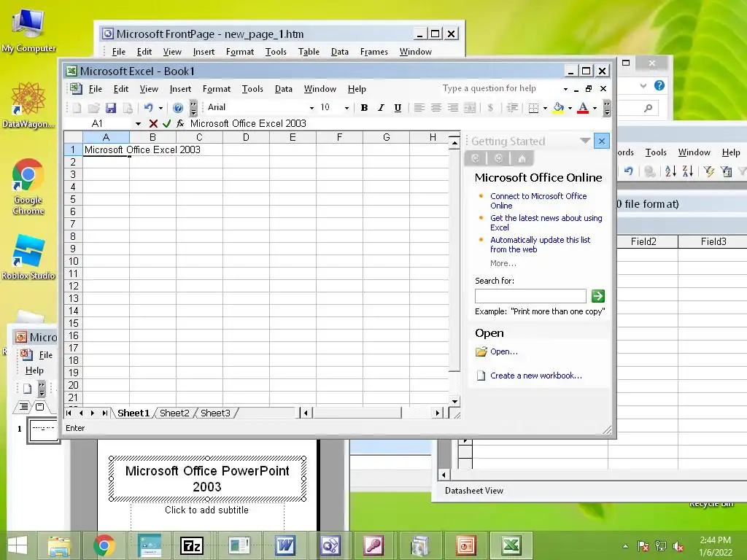
Task: Click the Windows Start button
Action: (18, 545)
